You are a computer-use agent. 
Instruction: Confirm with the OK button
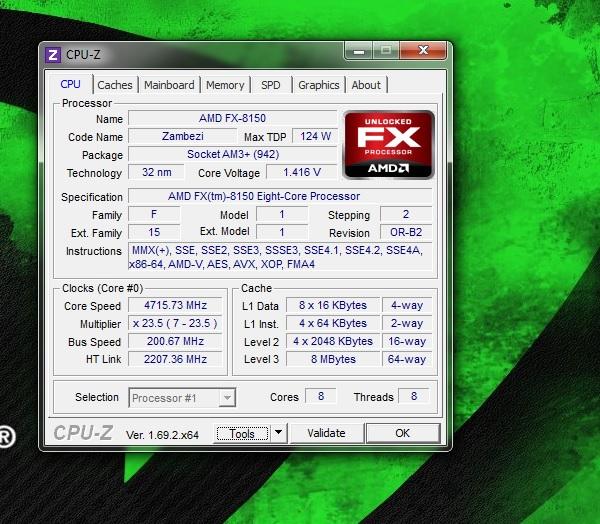click(403, 433)
